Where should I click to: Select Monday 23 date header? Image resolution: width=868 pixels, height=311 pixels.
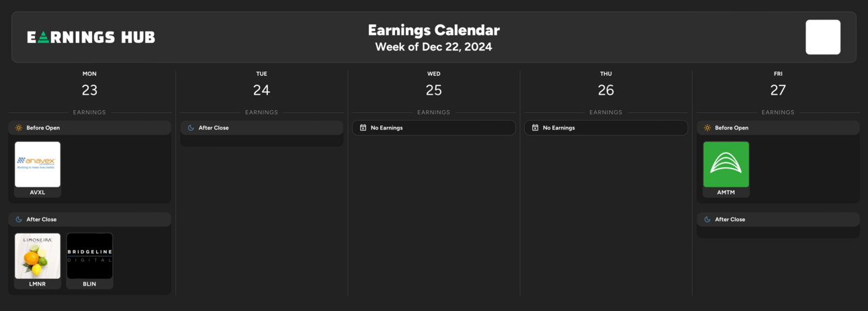coord(89,84)
